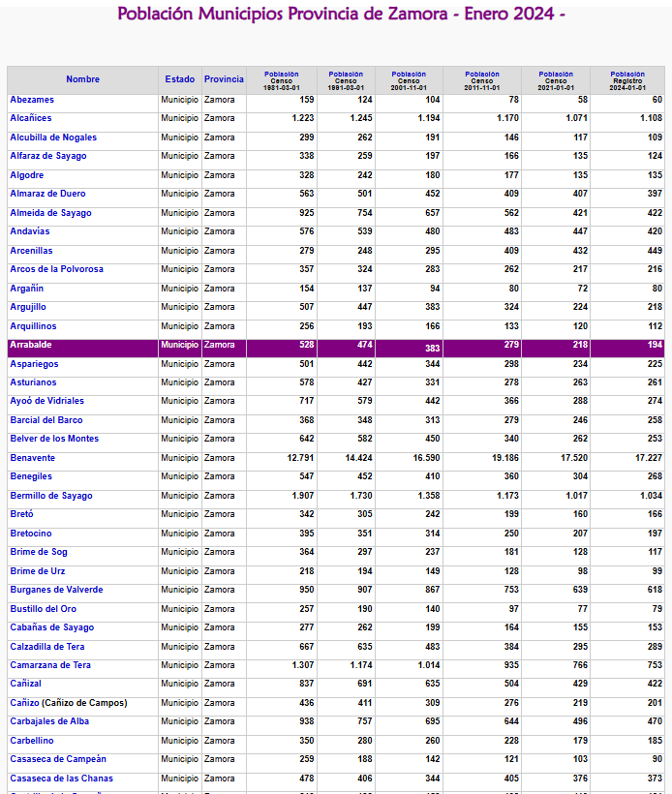The height and width of the screenshot is (794, 672).
Task: Select the highlighted Arrabalde row name
Action: (31, 345)
